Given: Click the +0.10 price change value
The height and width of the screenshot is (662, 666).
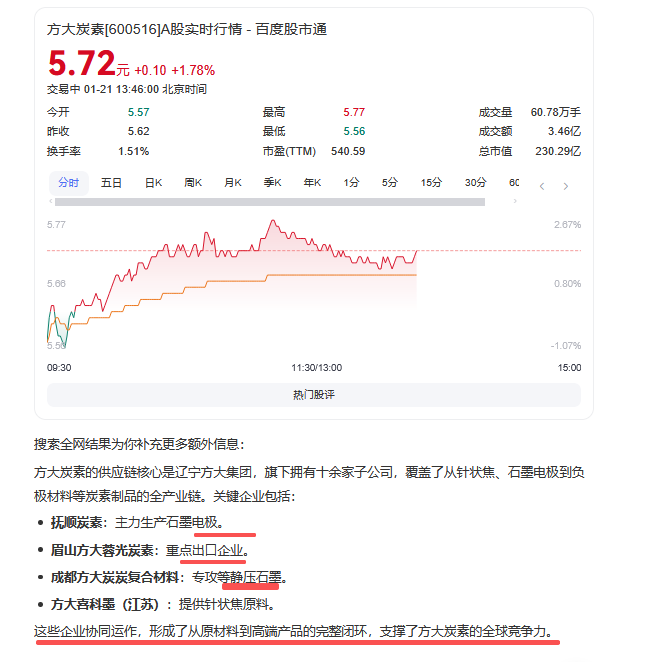Looking at the screenshot, I should point(150,70).
